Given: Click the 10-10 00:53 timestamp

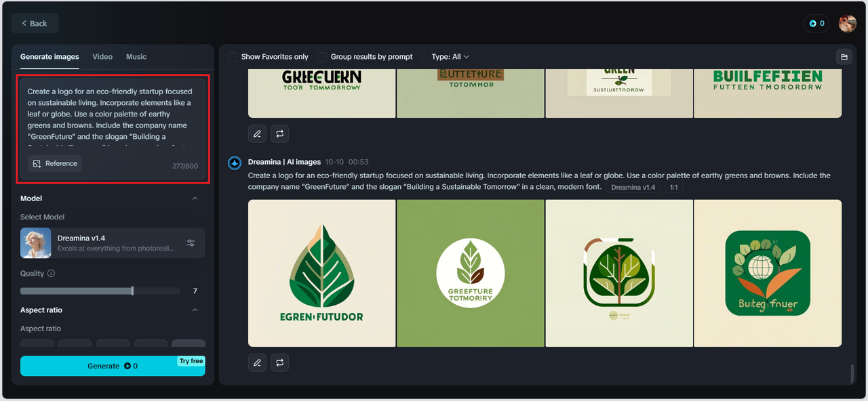Looking at the screenshot, I should [x=347, y=162].
